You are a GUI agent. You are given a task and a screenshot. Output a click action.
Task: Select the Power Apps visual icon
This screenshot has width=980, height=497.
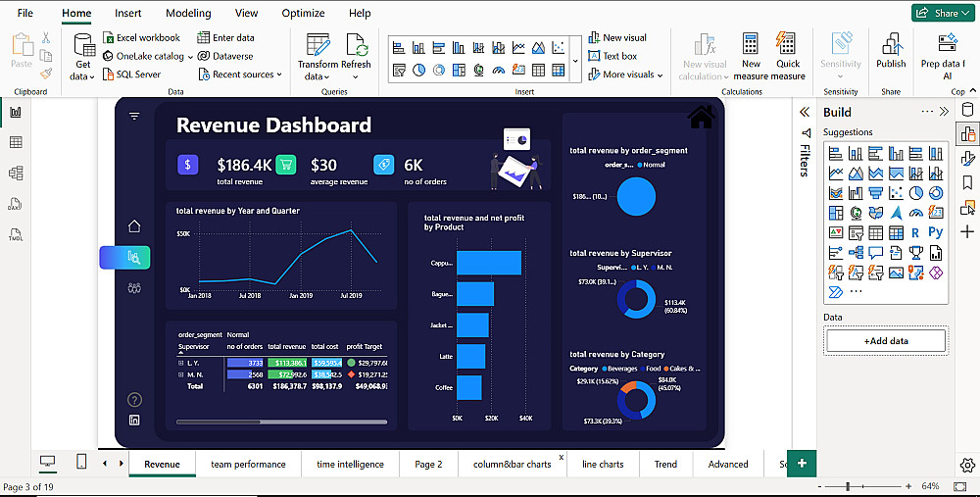point(936,273)
